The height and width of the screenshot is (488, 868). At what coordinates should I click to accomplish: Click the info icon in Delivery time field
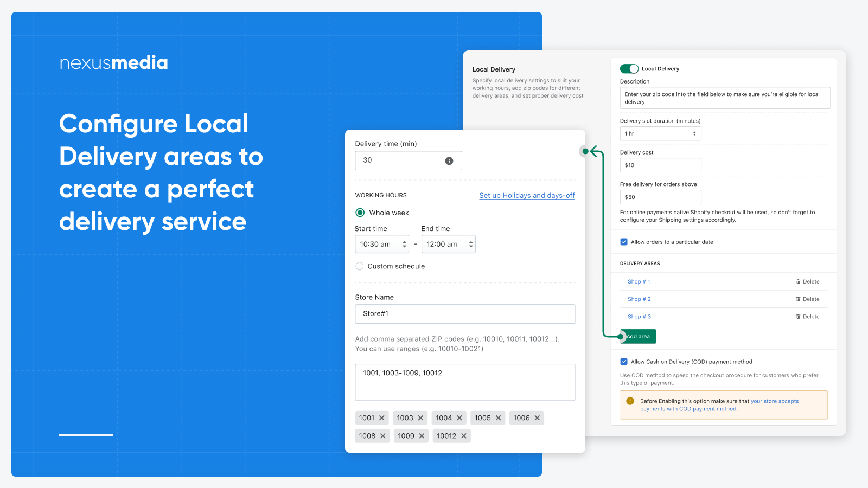pyautogui.click(x=449, y=160)
